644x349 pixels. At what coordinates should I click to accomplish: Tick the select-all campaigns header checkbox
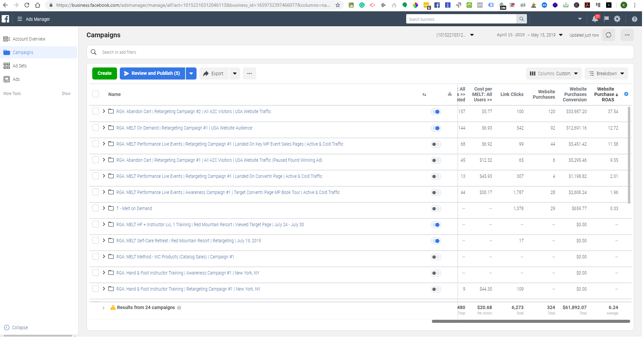[x=96, y=94]
